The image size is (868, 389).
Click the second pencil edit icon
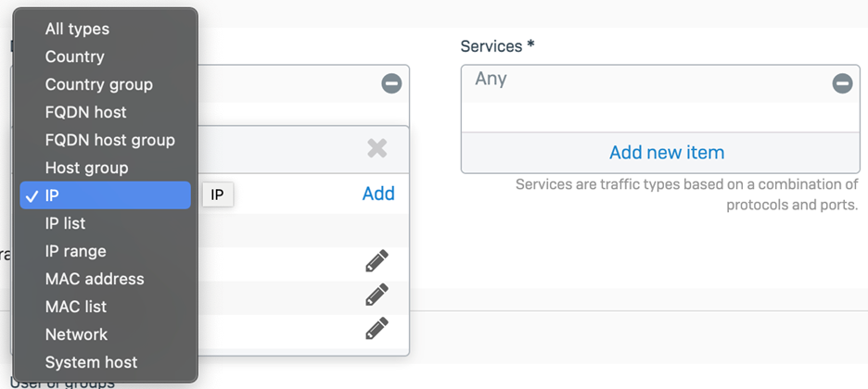[x=377, y=295]
